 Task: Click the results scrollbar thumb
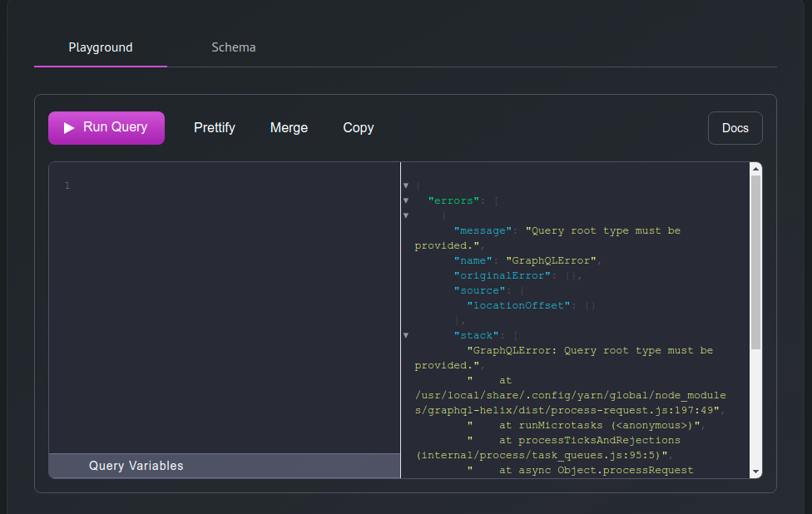[755, 262]
